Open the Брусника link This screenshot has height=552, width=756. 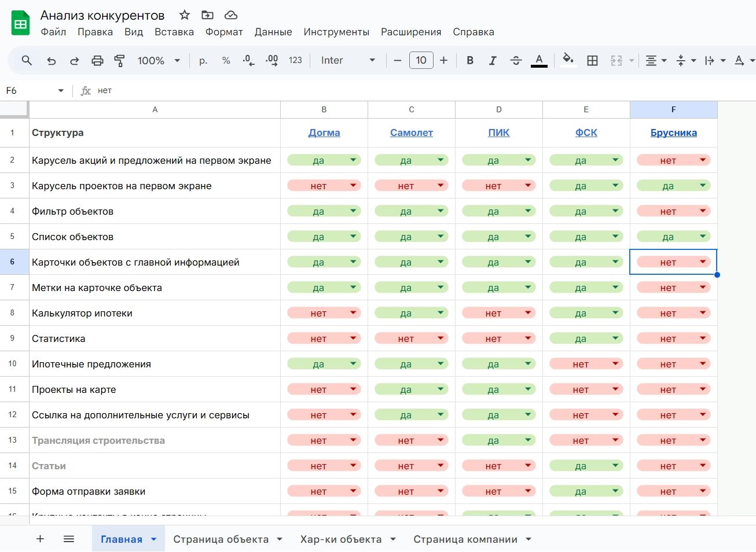point(674,133)
